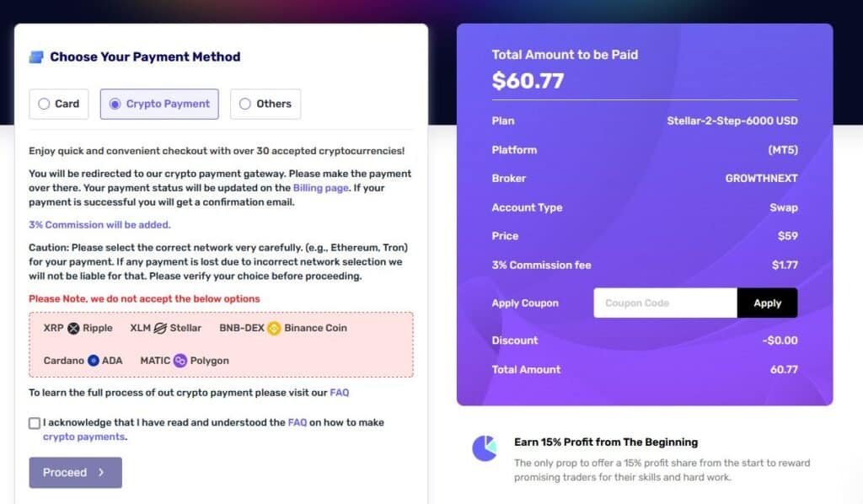
Task: Open the crypto payments link in acknowledgement text
Action: 83,437
